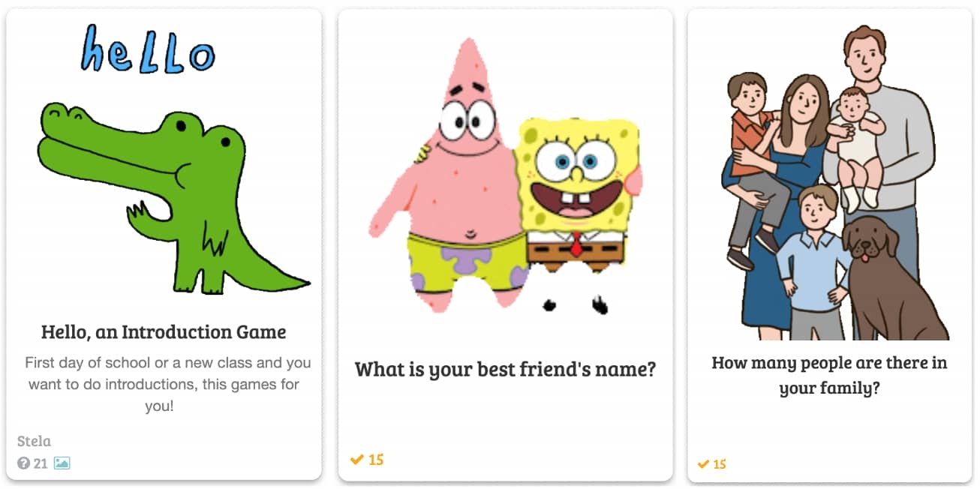The height and width of the screenshot is (489, 980).
Task: Click the orange checkmark on family card
Action: click(703, 464)
